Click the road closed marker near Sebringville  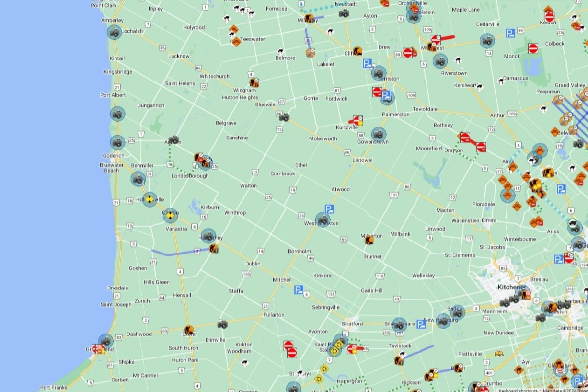click(288, 346)
